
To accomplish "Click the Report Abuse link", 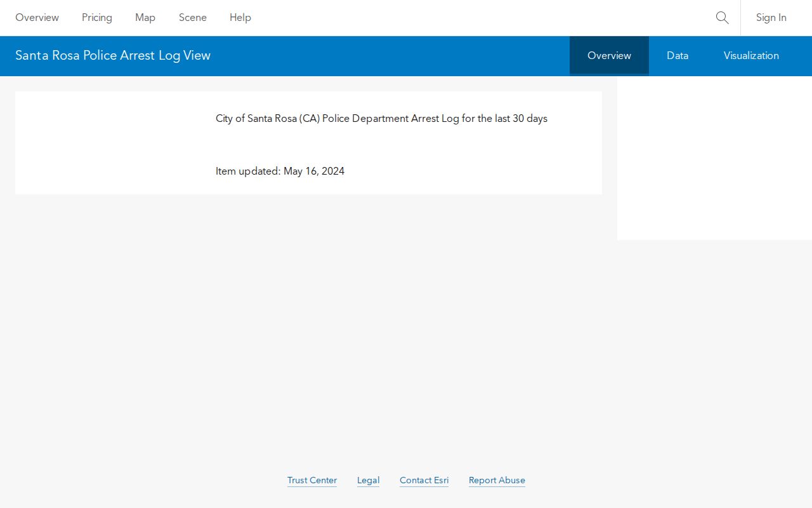I will [x=497, y=481].
